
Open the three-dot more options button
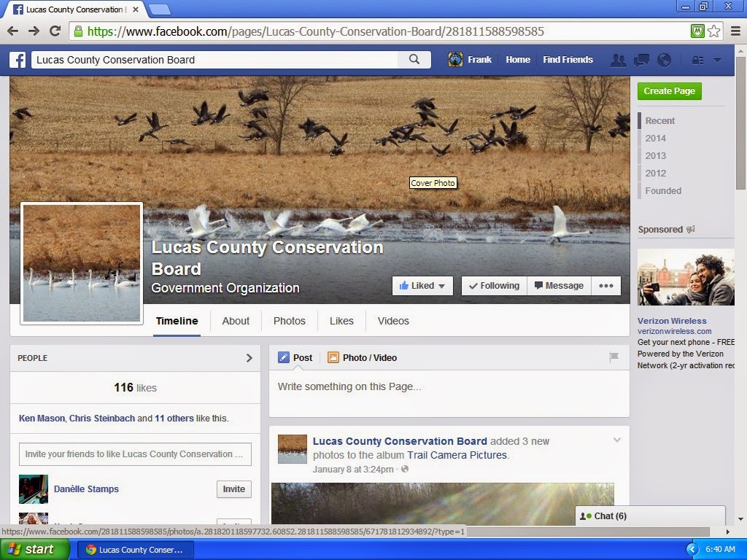coord(606,286)
